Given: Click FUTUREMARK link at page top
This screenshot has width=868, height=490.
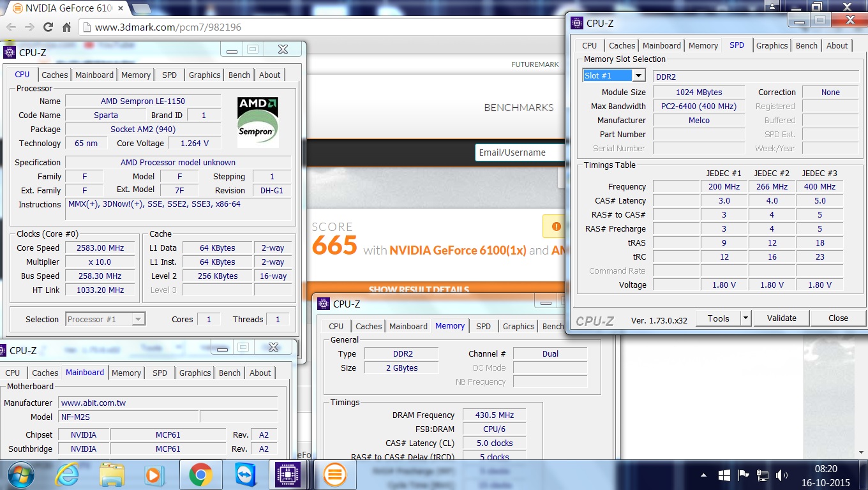Looking at the screenshot, I should point(535,64).
